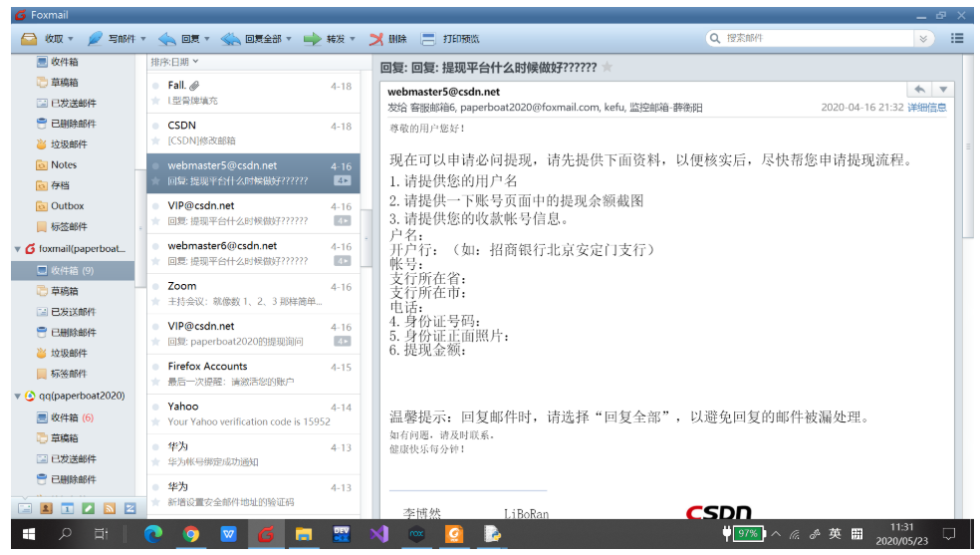
Task: Open the RSS feed view icon
Action: coord(110,509)
